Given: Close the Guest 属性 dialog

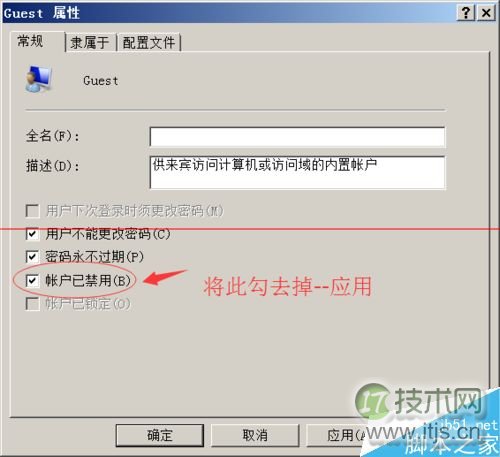Looking at the screenshot, I should [x=486, y=13].
